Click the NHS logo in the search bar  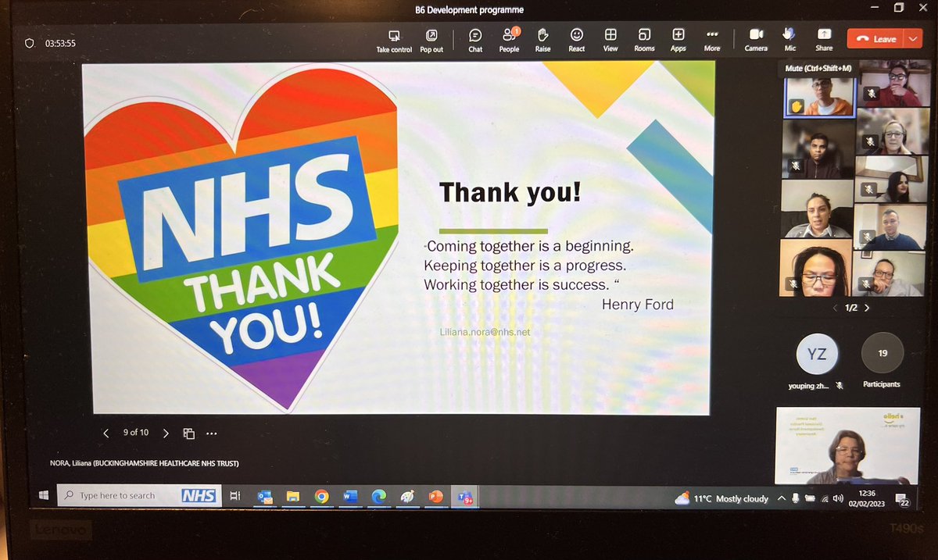pos(198,496)
